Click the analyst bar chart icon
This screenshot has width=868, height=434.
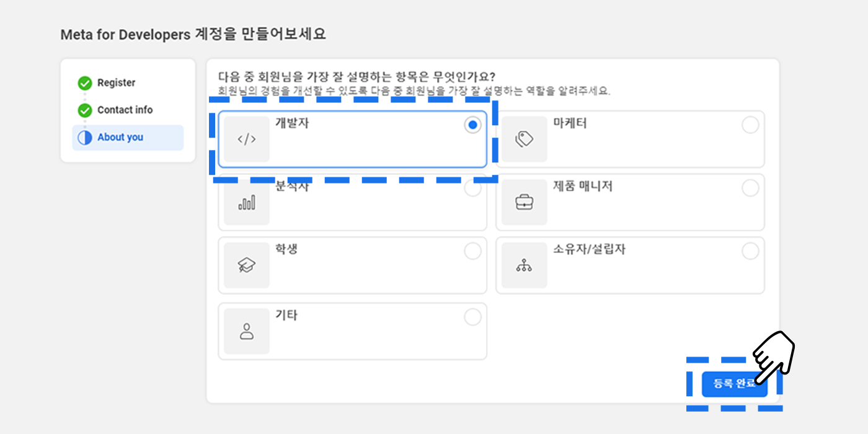(247, 203)
